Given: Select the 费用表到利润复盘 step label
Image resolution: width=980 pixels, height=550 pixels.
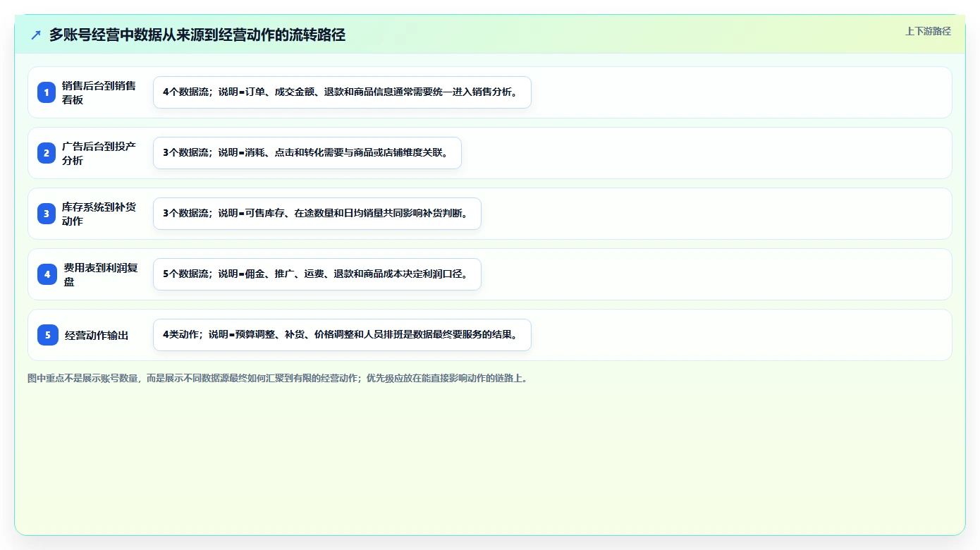Looking at the screenshot, I should 100,274.
